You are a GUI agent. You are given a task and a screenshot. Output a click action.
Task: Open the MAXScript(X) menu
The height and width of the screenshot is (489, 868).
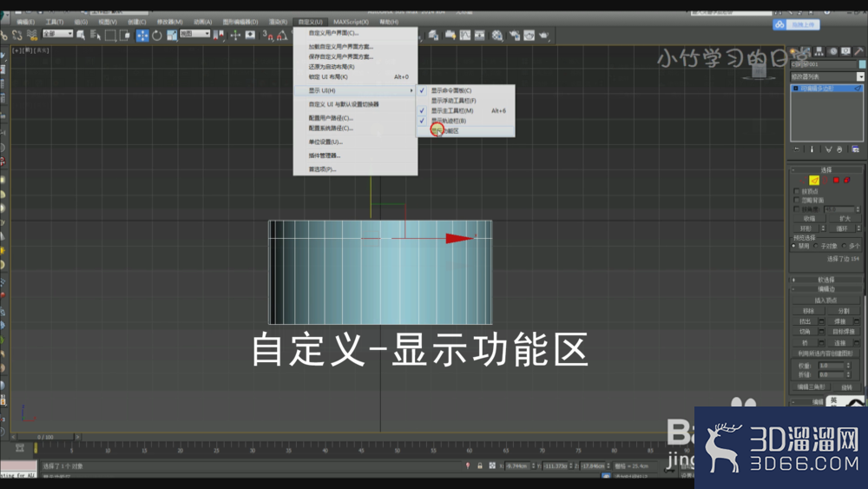tap(351, 22)
